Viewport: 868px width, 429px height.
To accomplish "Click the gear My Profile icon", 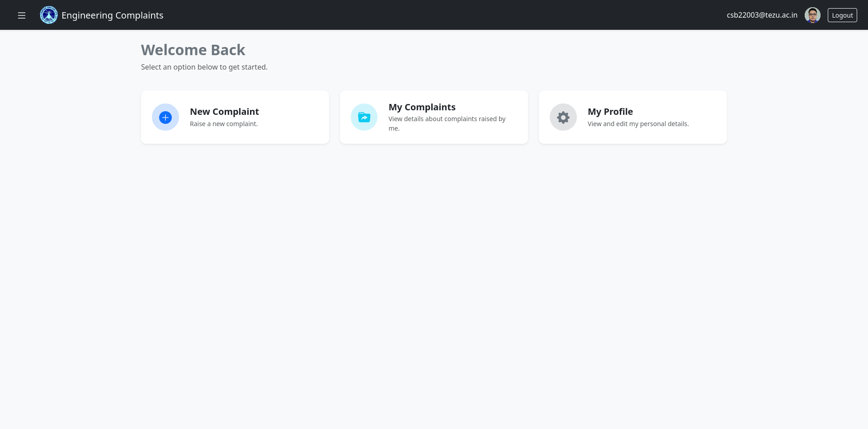I will point(563,118).
